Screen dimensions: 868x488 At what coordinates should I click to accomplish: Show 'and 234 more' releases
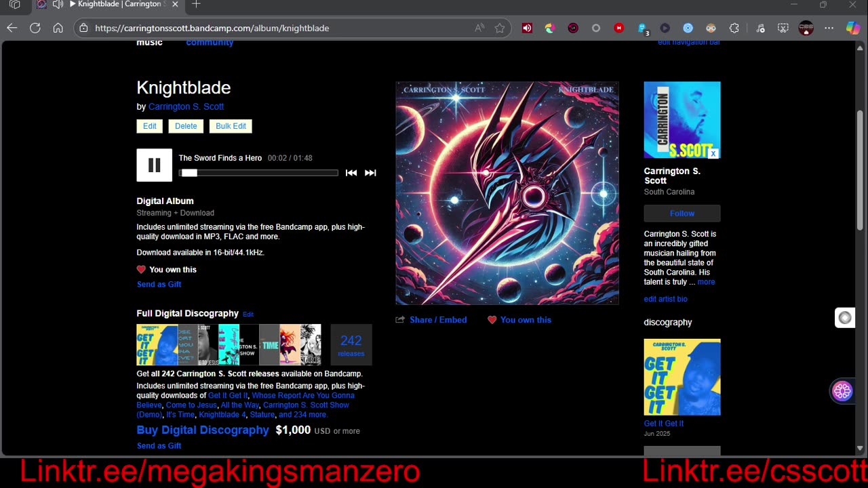[303, 415]
